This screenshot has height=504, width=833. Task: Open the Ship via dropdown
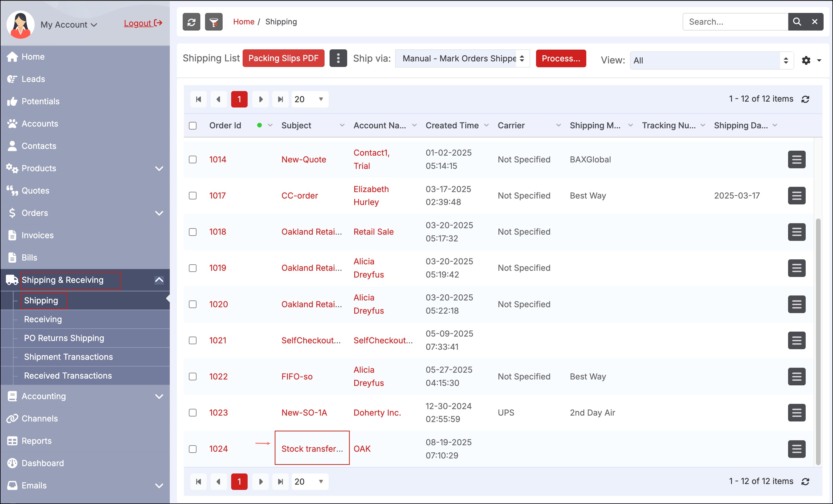(463, 58)
